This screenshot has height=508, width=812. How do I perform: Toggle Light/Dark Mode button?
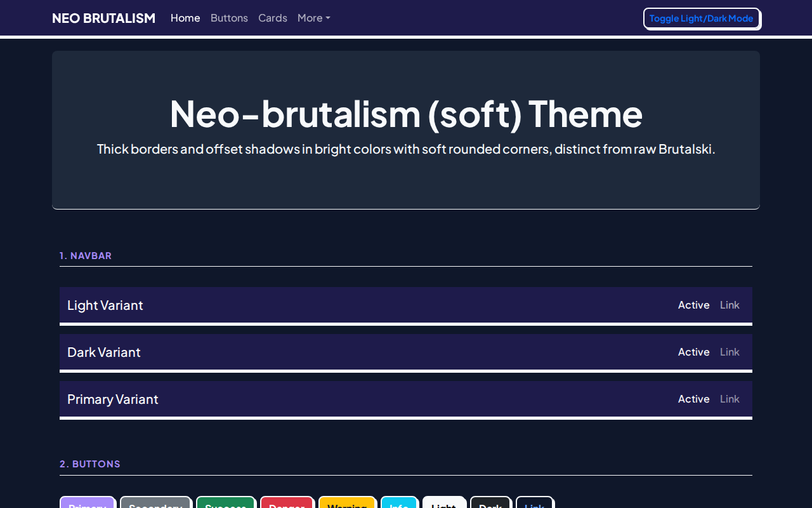702,18
